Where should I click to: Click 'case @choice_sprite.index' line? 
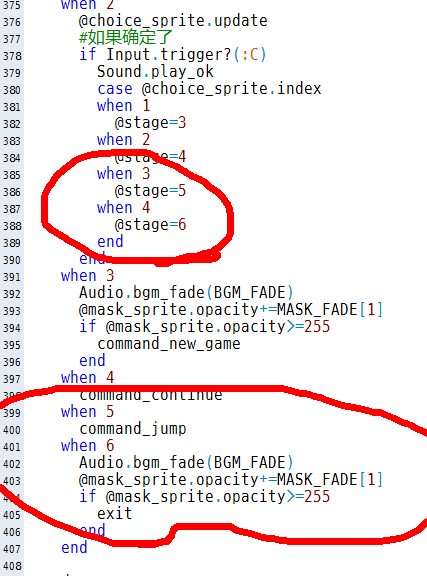(209, 89)
